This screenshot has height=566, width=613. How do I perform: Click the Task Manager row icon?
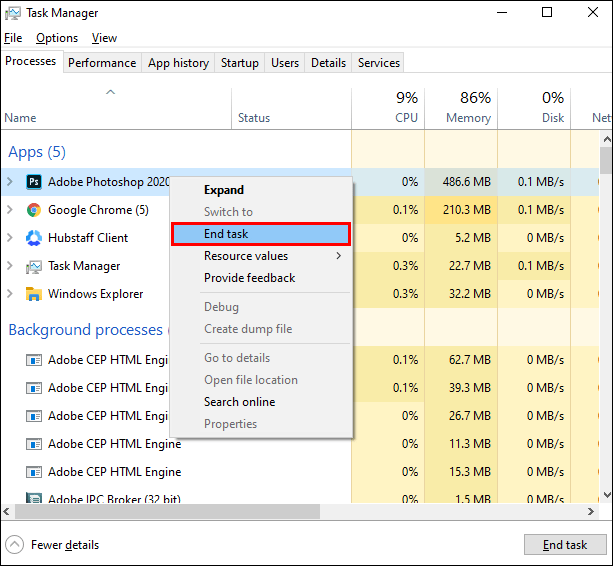click(34, 266)
